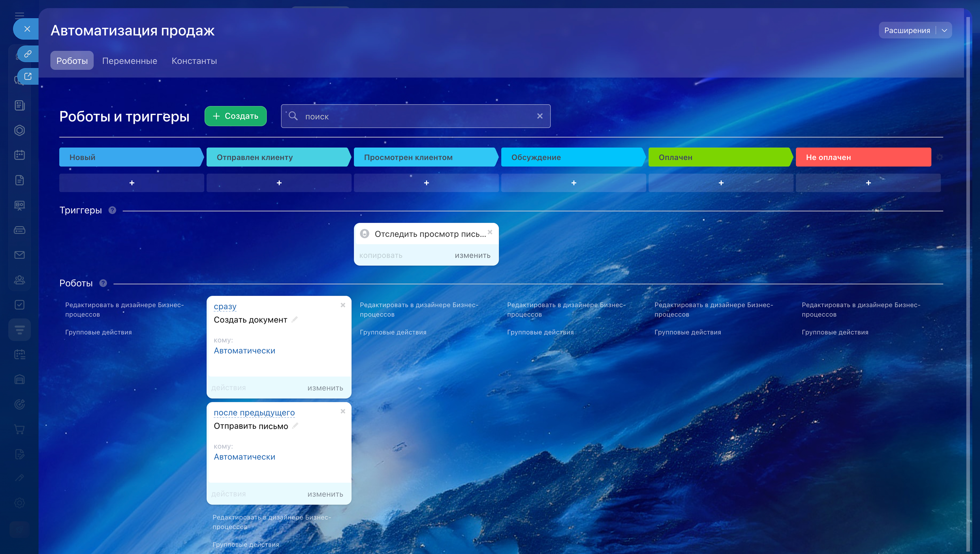The height and width of the screenshot is (554, 980).
Task: Click into the поиск search field
Action: coord(415,116)
